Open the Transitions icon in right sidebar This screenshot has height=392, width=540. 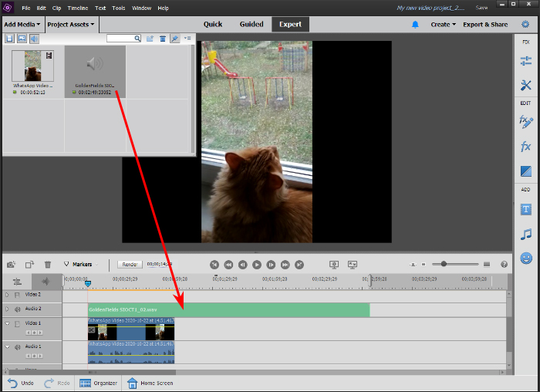(x=526, y=171)
